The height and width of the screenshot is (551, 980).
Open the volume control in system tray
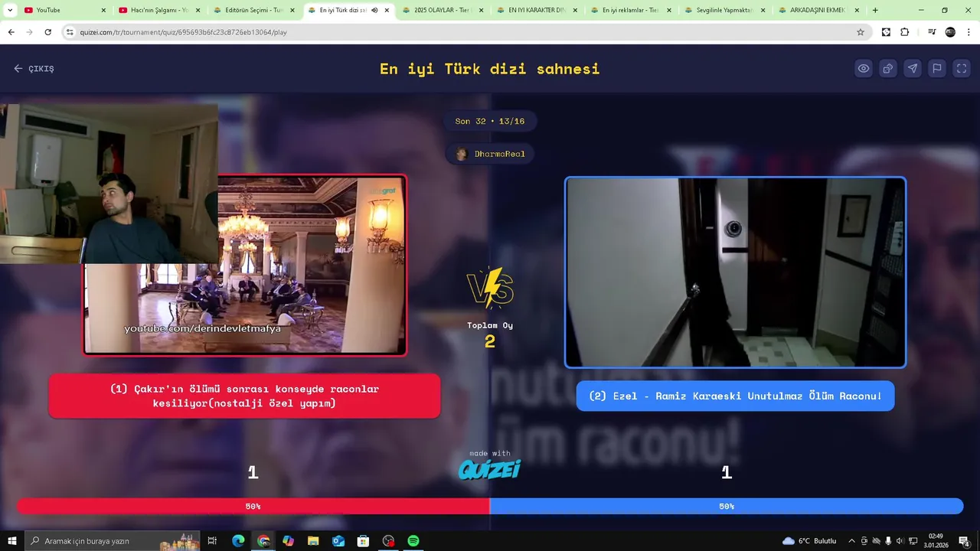pos(900,541)
